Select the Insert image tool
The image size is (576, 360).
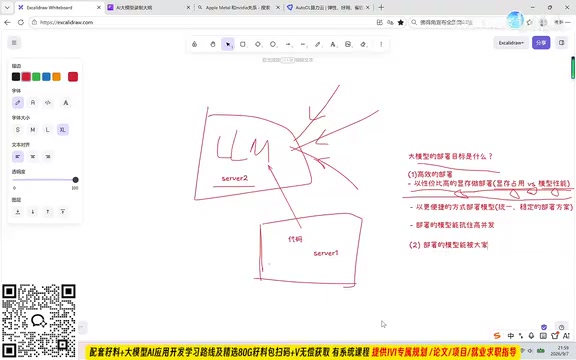(348, 44)
